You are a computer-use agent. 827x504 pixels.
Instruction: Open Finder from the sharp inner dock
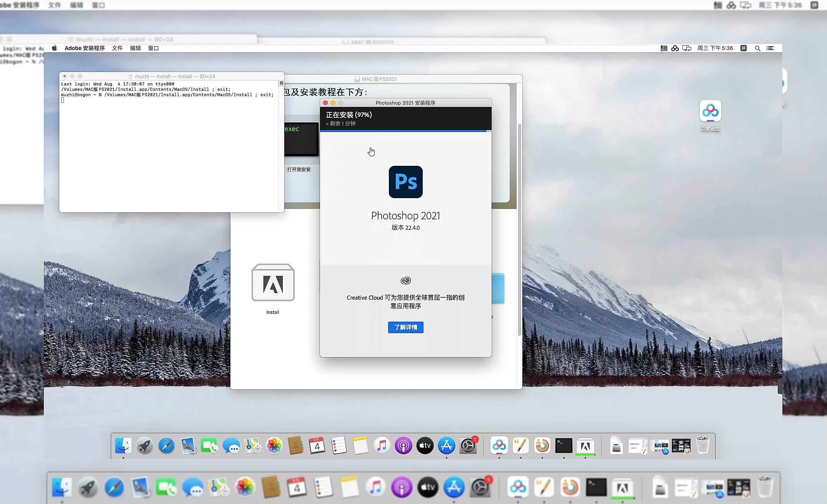tap(123, 446)
